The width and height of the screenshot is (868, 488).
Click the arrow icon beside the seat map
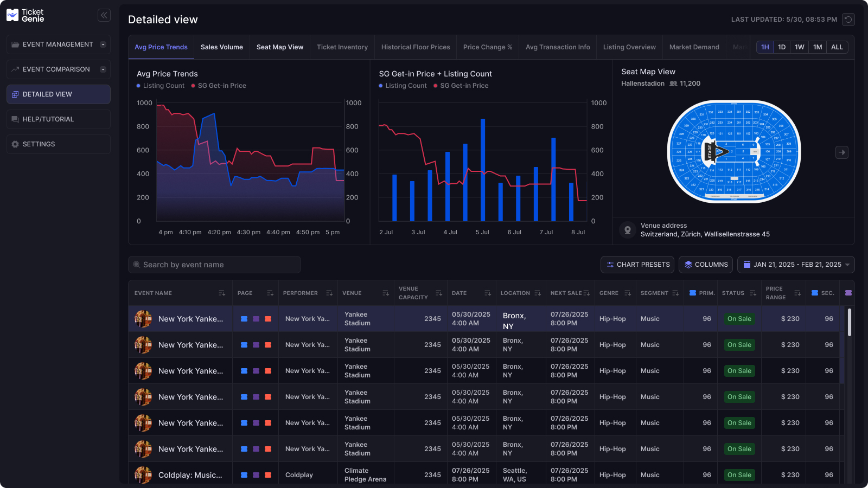[841, 152]
